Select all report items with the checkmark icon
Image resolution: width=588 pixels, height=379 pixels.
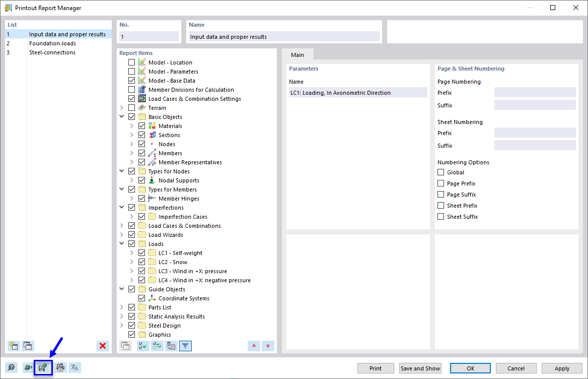(x=142, y=346)
